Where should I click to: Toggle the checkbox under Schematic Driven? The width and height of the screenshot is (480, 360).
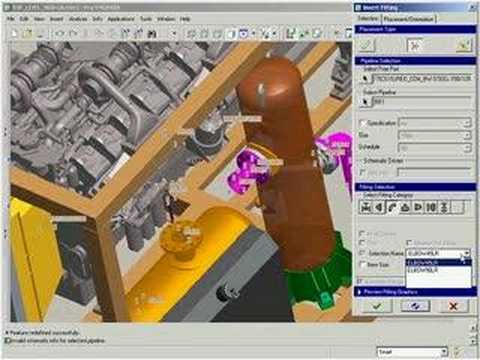[362, 173]
